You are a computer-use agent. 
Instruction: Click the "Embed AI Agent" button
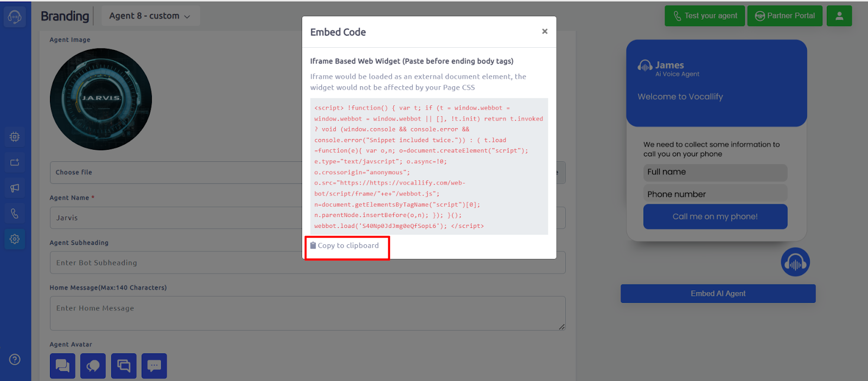718,294
